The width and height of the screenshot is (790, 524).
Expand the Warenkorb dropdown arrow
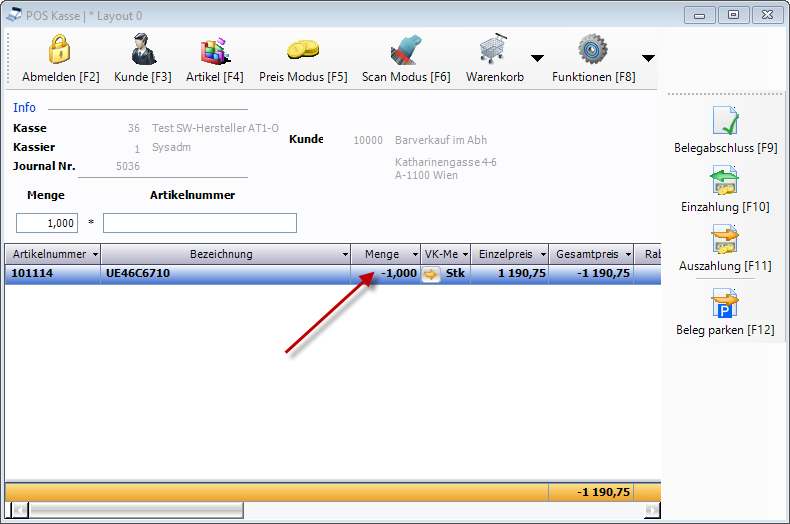538,58
